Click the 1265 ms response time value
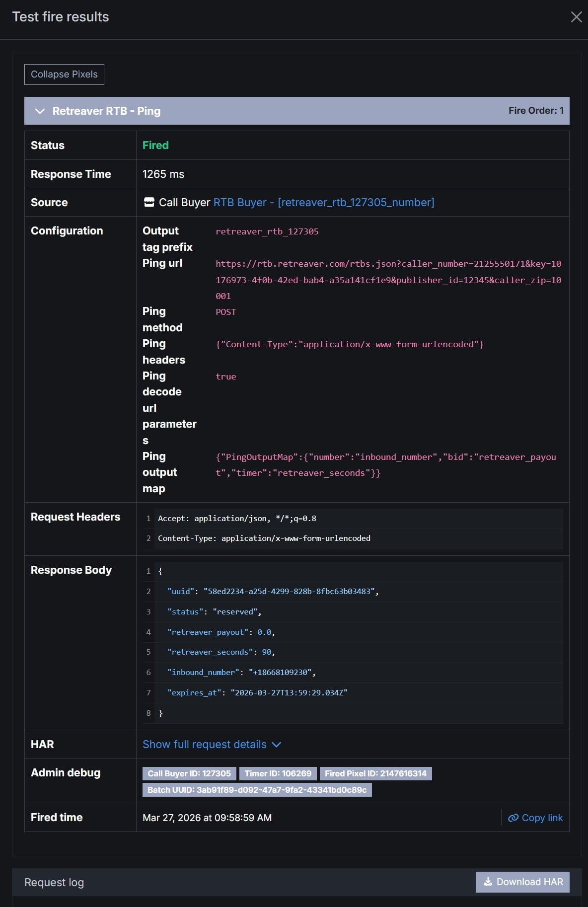This screenshot has height=907, width=588. [x=163, y=174]
